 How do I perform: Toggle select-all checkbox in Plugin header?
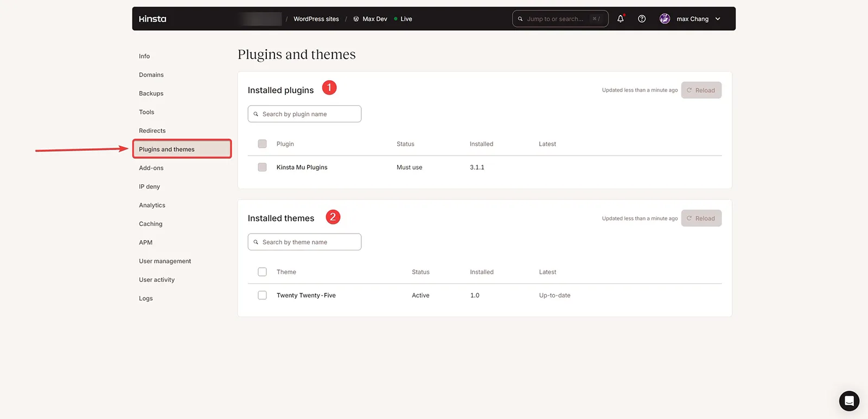263,144
